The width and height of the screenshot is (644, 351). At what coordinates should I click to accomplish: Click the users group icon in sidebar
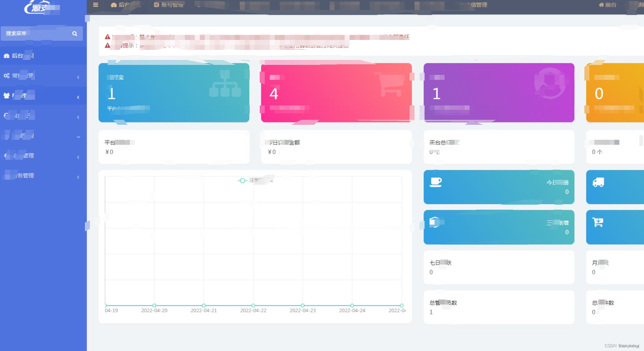tap(7, 95)
